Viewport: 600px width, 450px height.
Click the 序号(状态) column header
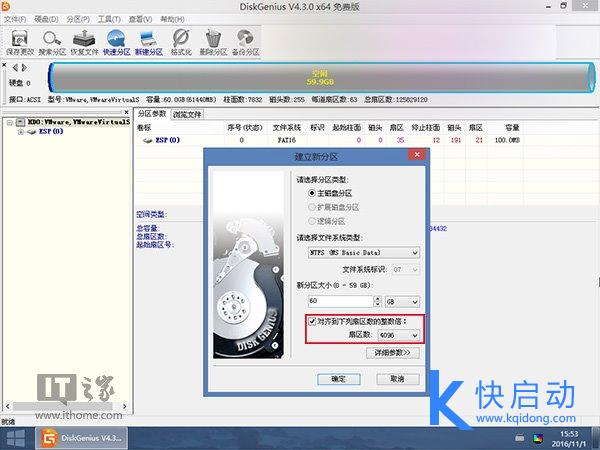click(x=245, y=127)
